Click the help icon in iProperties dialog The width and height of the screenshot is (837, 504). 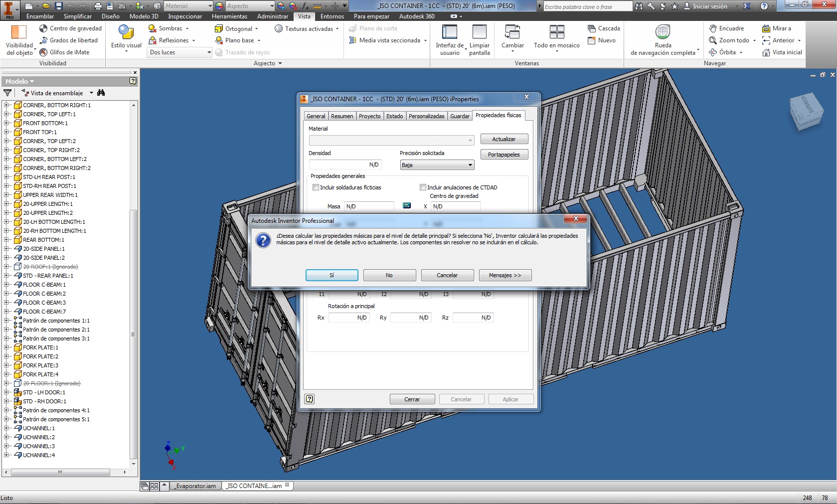(310, 399)
